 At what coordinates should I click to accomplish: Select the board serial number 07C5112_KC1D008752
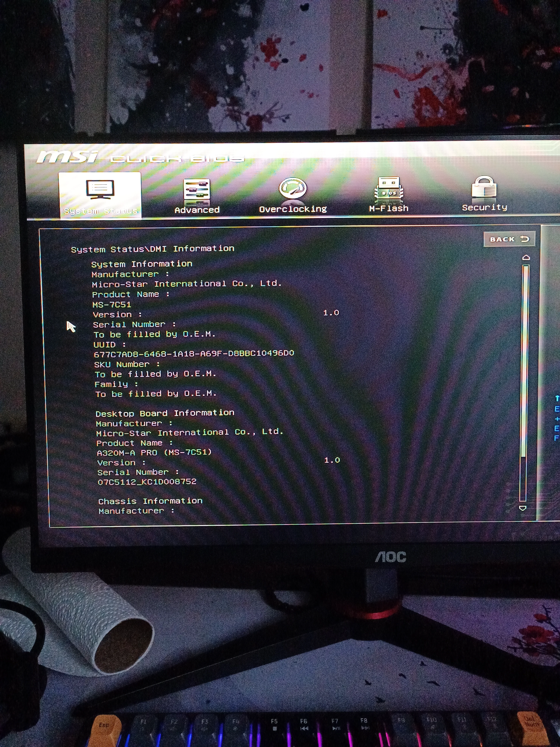tap(147, 482)
